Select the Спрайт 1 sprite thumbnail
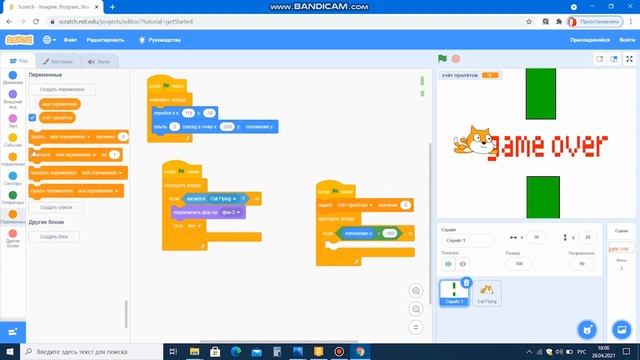This screenshot has height=360, width=640. pos(454,293)
